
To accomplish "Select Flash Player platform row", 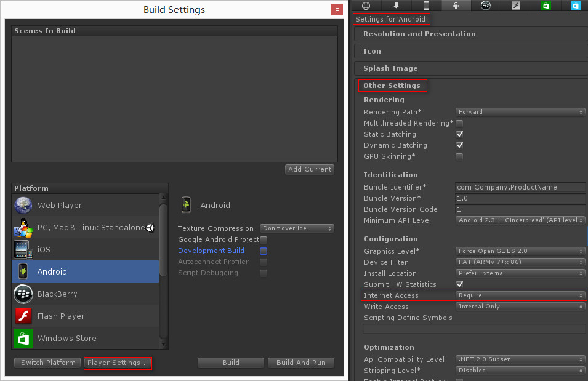I will click(86, 316).
